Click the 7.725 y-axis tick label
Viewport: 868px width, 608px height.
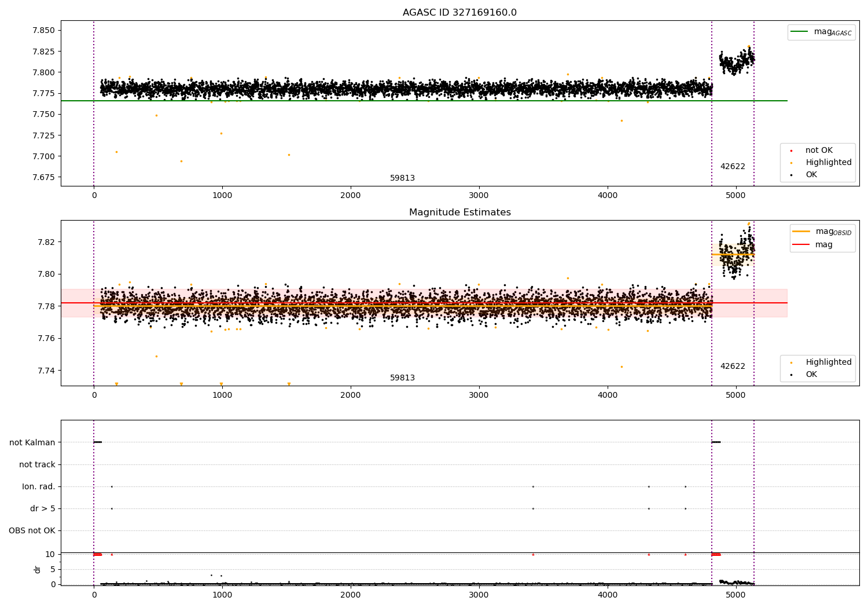point(43,135)
